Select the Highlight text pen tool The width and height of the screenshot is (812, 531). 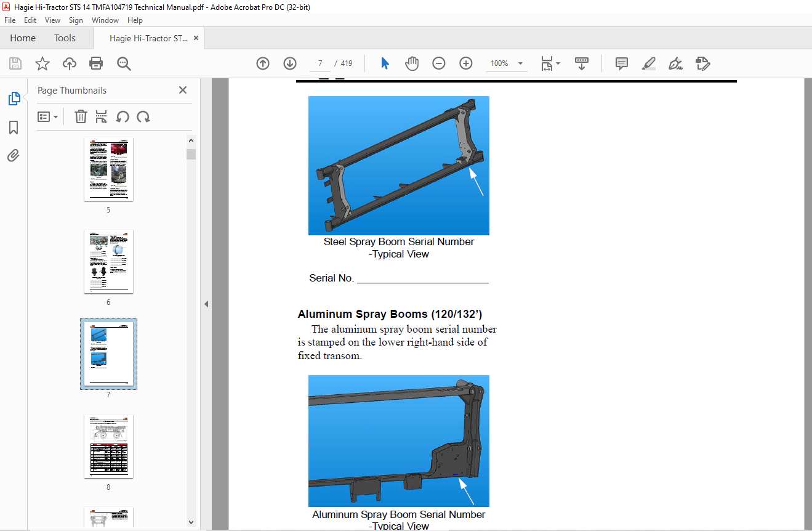[649, 63]
